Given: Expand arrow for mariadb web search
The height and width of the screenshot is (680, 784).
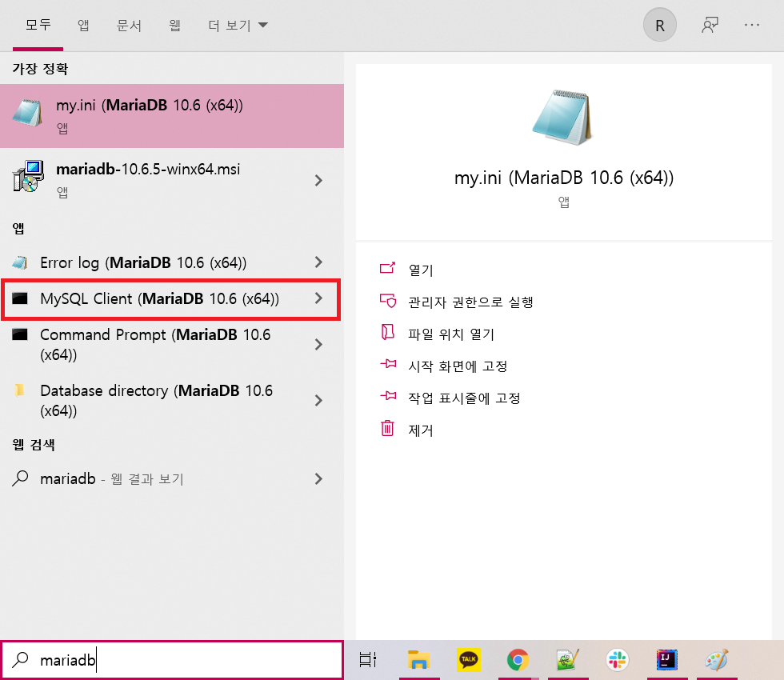Looking at the screenshot, I should (318, 479).
